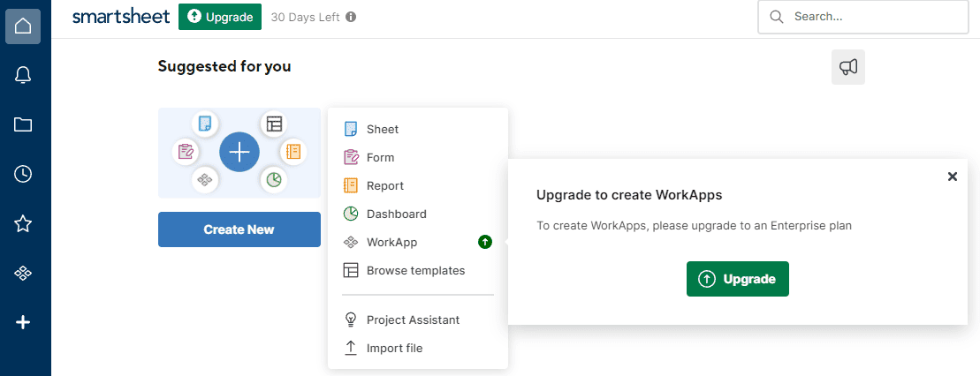
Task: Select Form from the create menu
Action: 417,157
